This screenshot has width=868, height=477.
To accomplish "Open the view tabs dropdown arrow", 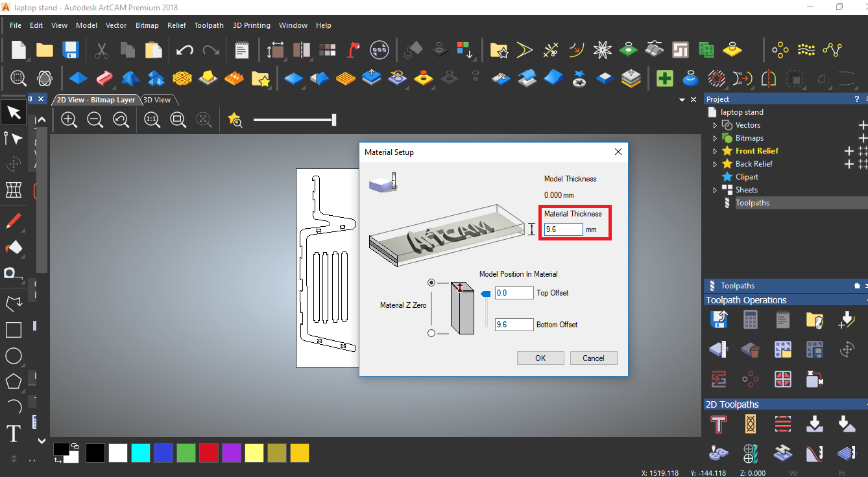I will coord(682,100).
